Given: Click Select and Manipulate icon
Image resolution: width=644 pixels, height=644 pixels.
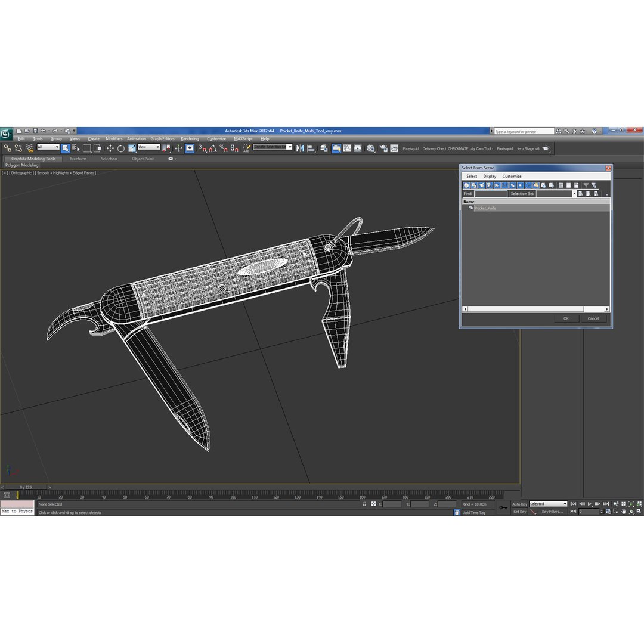Looking at the screenshot, I should tap(178, 148).
